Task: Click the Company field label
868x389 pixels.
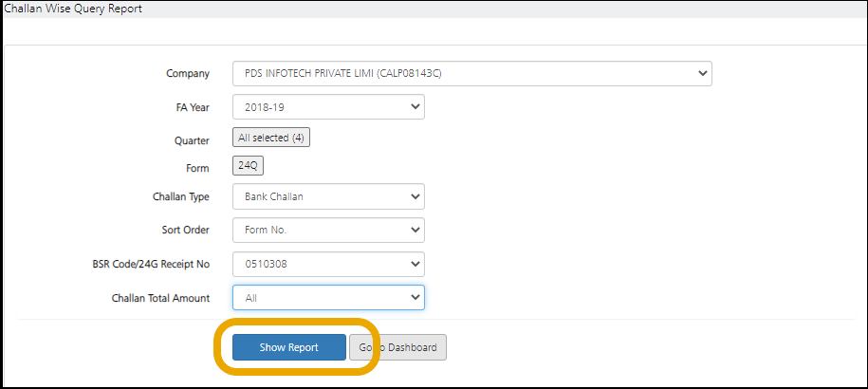Action: [188, 74]
